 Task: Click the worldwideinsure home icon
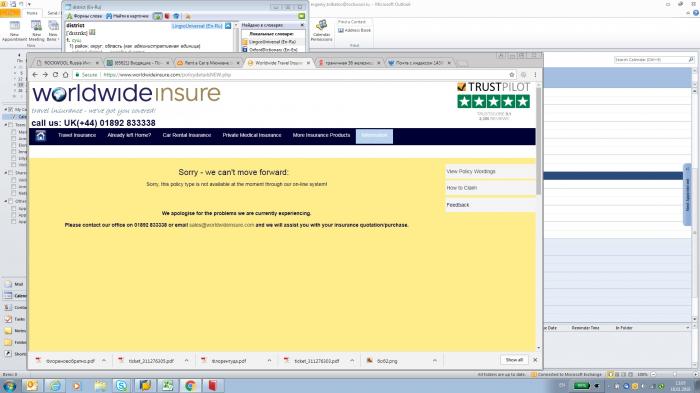pyautogui.click(x=41, y=136)
